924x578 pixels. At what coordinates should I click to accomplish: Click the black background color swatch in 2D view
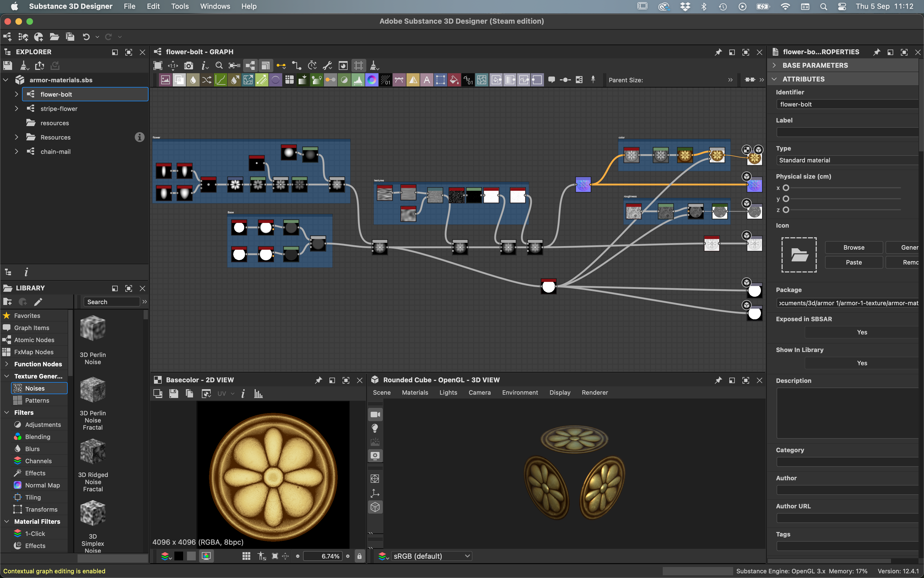coord(179,556)
